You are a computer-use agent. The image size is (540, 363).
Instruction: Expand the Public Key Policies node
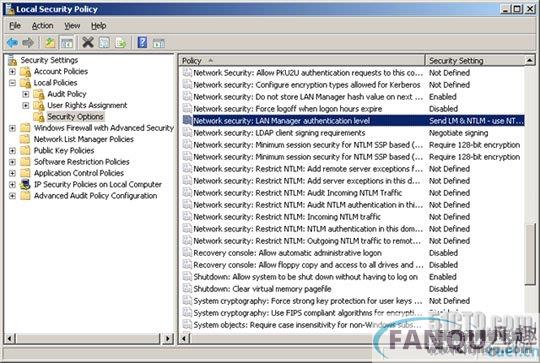[12, 151]
